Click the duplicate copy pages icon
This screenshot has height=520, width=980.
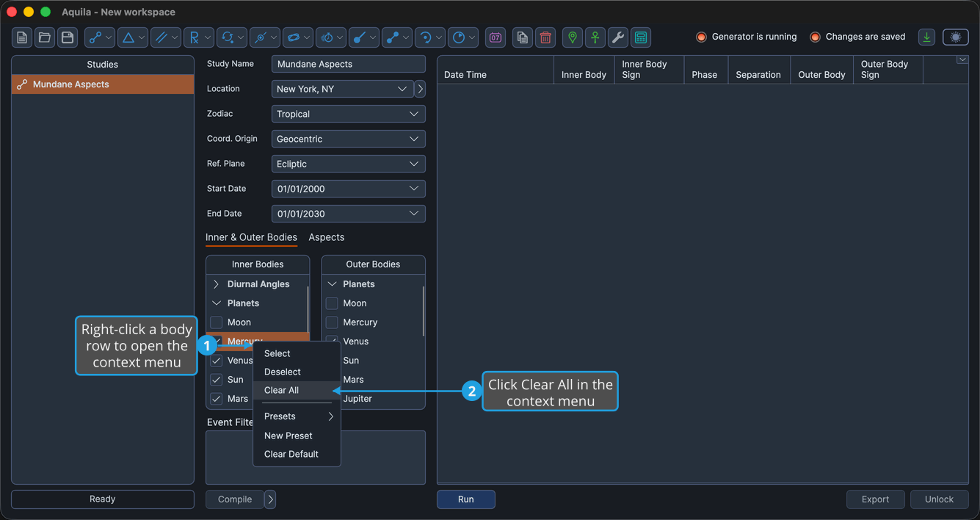tap(523, 37)
